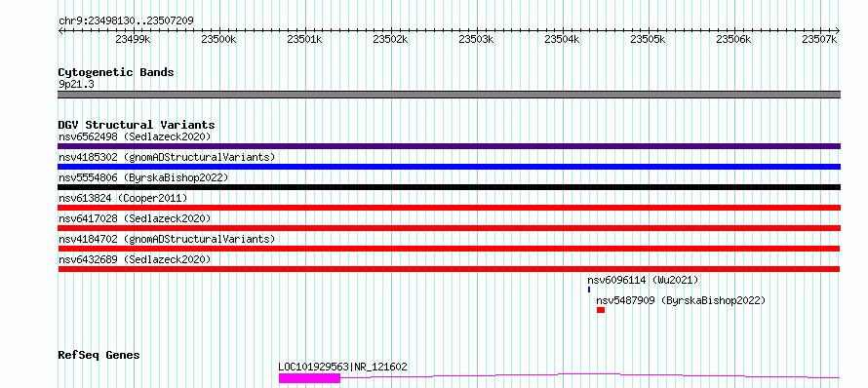Click the 23506k ruler position
This screenshot has height=388, width=868.
pyautogui.click(x=733, y=39)
